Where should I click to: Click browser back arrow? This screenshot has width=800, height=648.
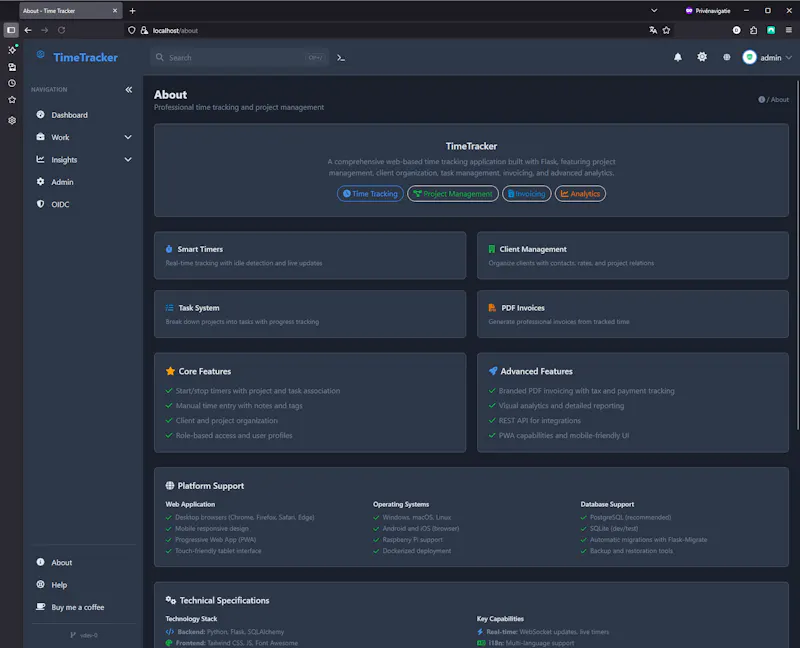point(28,30)
